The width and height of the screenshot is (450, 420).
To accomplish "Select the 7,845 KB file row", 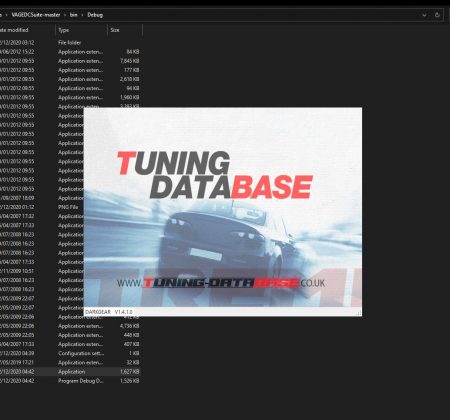I will 70,61.
